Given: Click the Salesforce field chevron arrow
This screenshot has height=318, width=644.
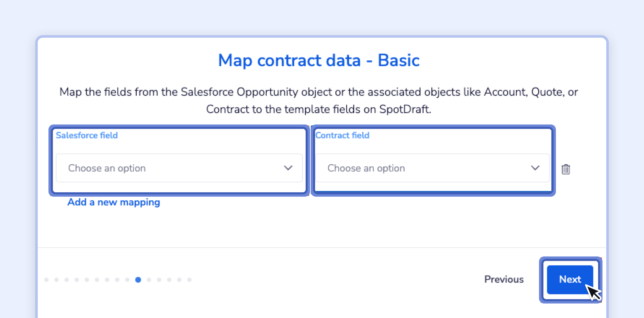Looking at the screenshot, I should [x=288, y=168].
